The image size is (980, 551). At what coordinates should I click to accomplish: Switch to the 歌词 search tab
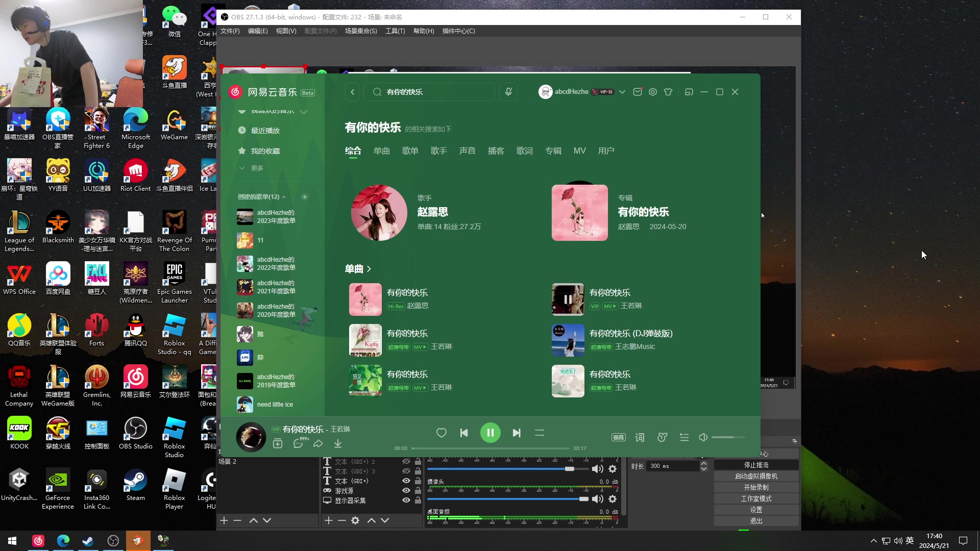coord(524,151)
